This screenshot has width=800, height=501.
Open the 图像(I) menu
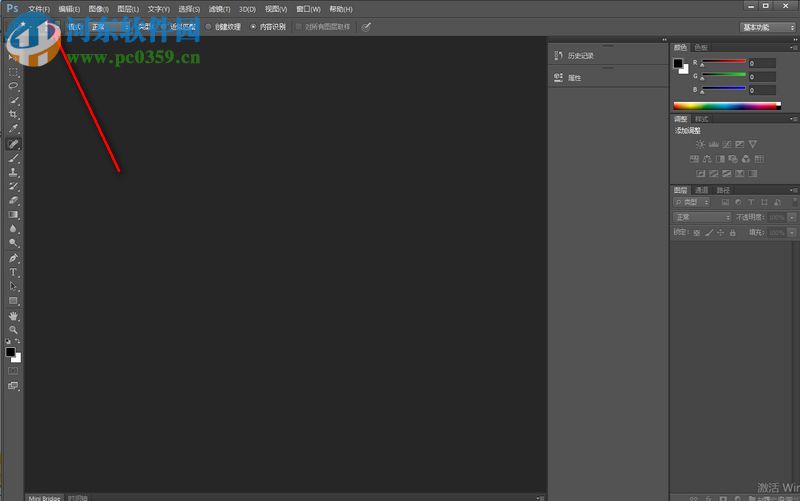click(x=98, y=9)
